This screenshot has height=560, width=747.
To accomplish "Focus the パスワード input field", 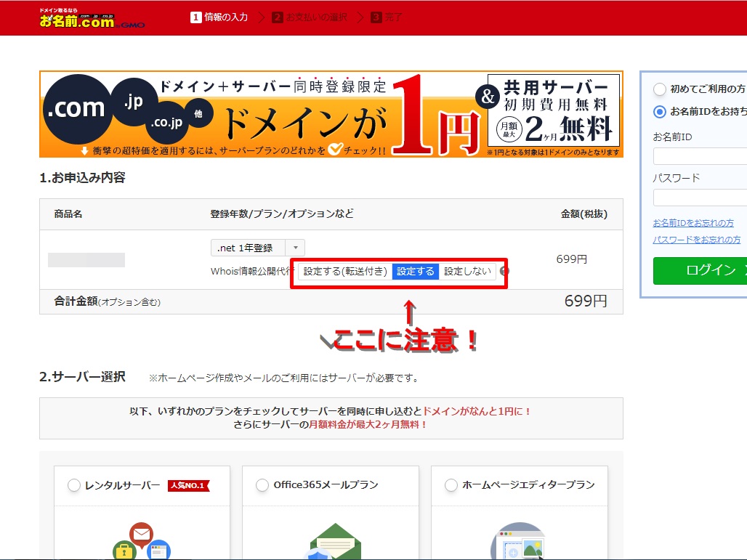I will (700, 197).
